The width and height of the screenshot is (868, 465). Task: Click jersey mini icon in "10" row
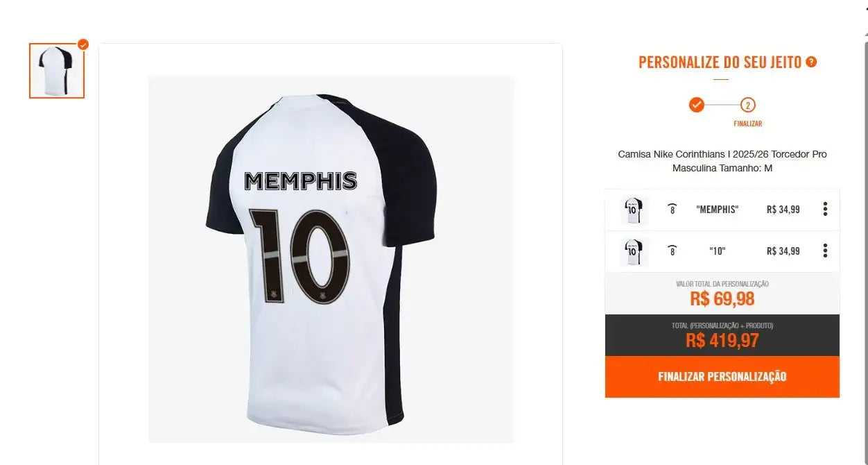point(634,251)
